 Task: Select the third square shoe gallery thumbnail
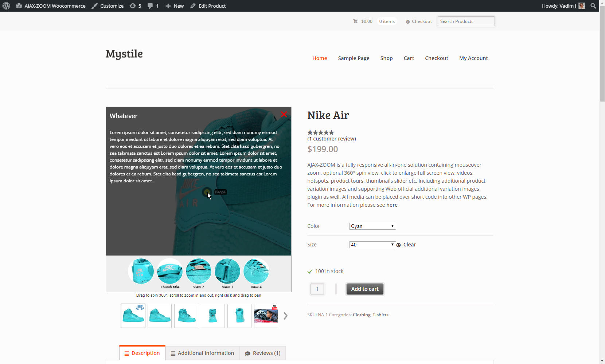(x=186, y=316)
